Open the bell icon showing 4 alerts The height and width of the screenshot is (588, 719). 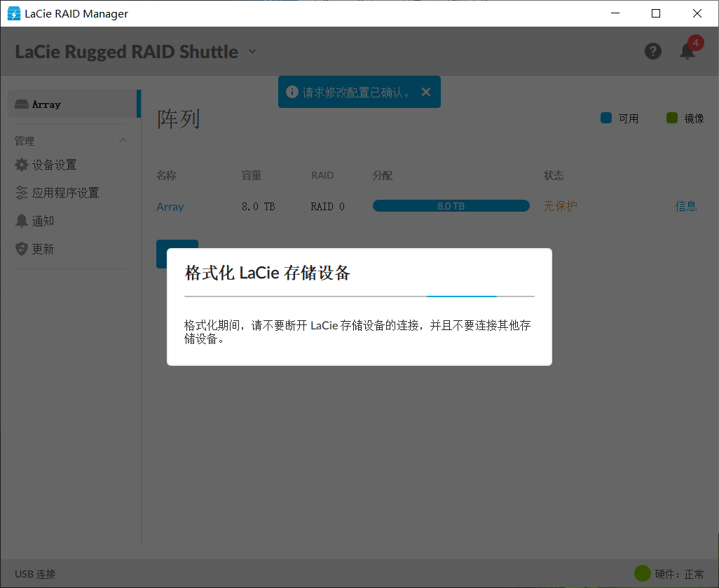pyautogui.click(x=687, y=53)
